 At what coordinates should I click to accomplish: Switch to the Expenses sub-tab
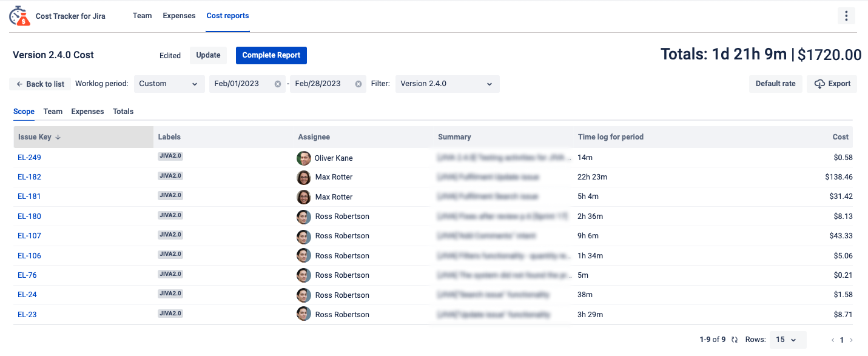[87, 112]
